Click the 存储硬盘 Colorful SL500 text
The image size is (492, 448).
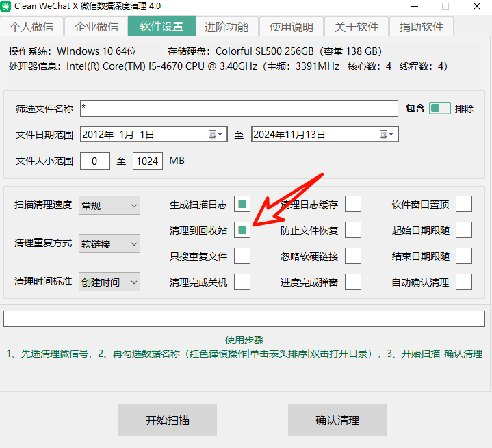(274, 51)
